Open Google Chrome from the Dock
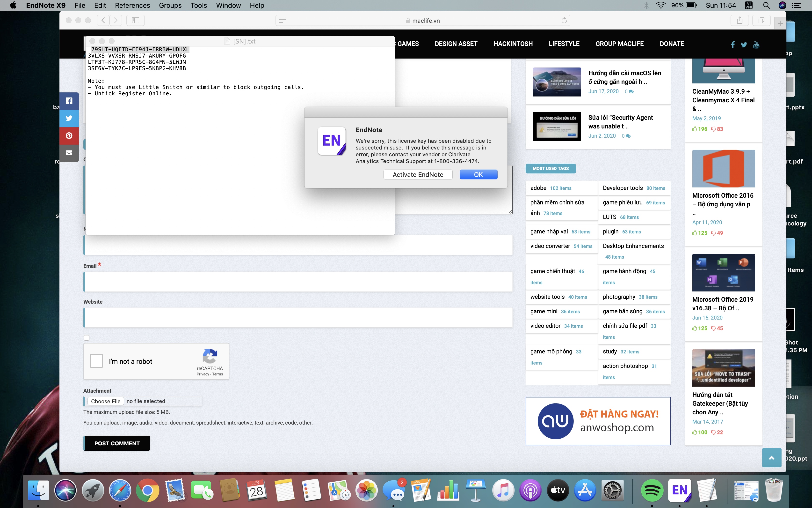 point(147,491)
